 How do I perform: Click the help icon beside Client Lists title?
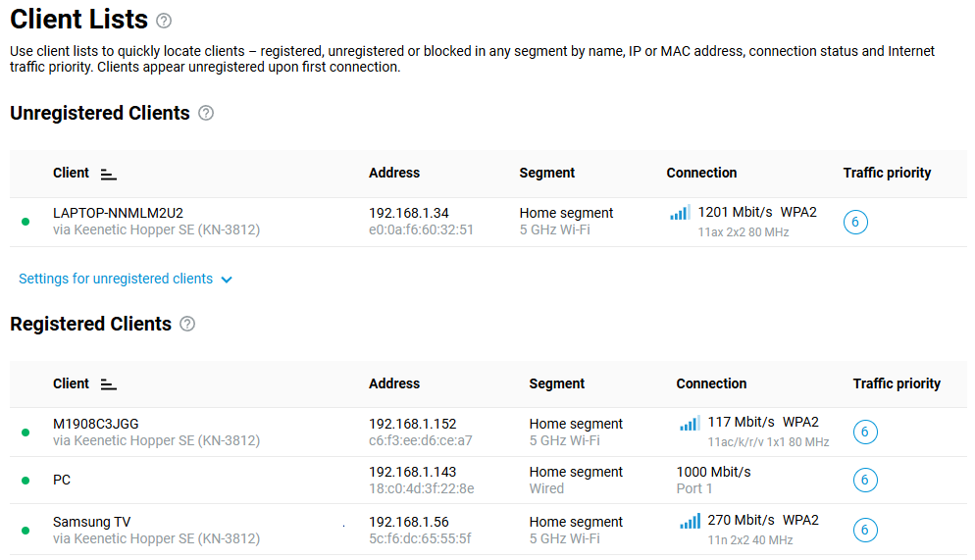[164, 21]
